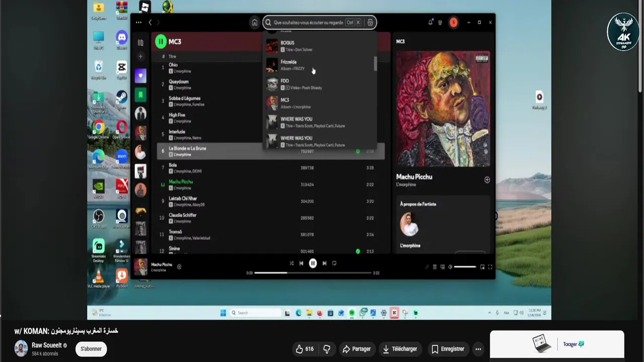Go back with Spotify back arrow
This screenshot has height=362, width=644.
point(150,23)
